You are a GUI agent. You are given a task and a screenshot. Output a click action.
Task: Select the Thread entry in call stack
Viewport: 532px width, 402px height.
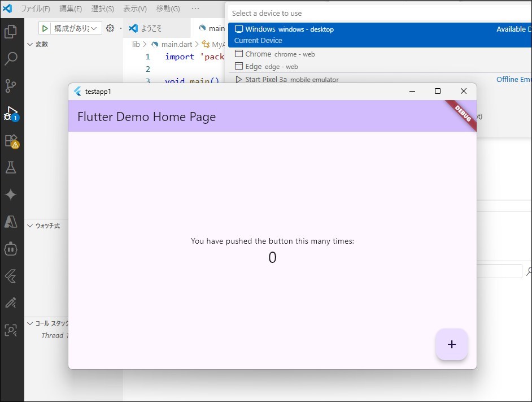(54, 335)
